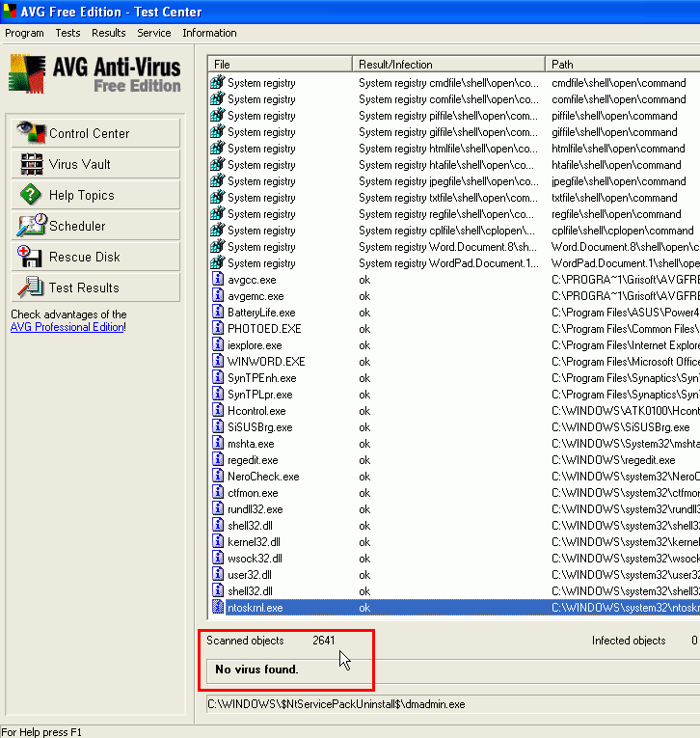Click the icon beside PHOTOED.EXE
Image resolution: width=700 pixels, height=738 pixels.
pyautogui.click(x=217, y=328)
